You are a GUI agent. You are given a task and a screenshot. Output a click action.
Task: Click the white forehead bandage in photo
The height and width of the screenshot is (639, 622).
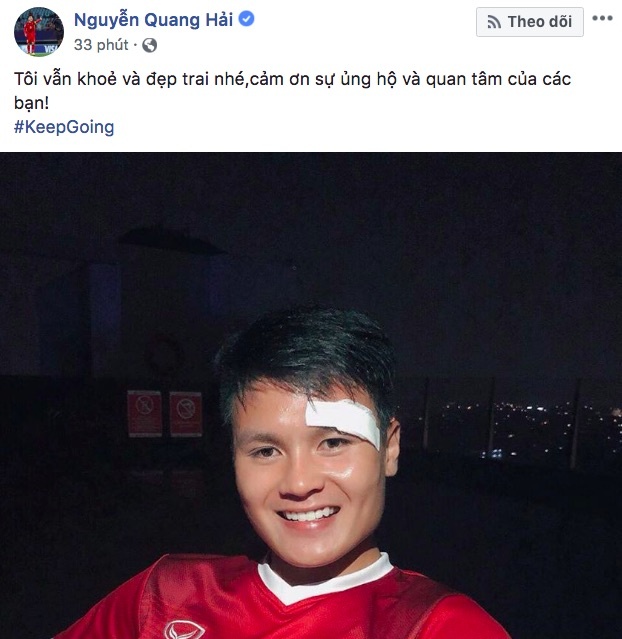(x=343, y=422)
